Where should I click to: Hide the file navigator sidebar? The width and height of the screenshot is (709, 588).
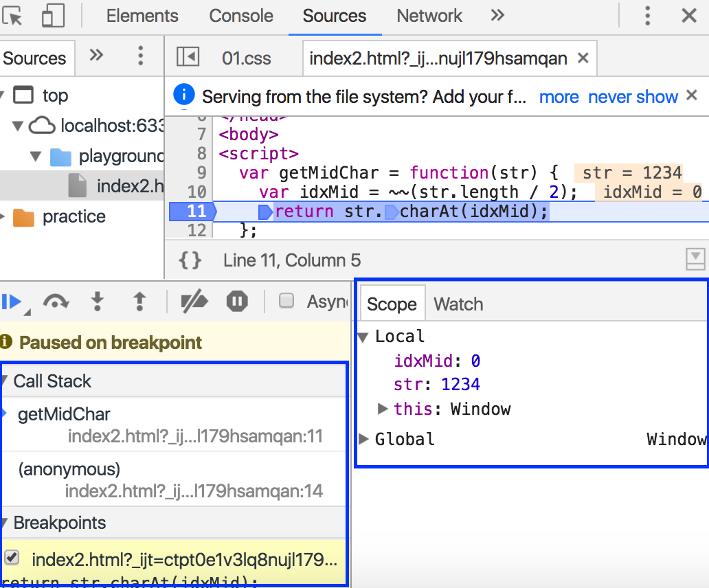click(188, 57)
